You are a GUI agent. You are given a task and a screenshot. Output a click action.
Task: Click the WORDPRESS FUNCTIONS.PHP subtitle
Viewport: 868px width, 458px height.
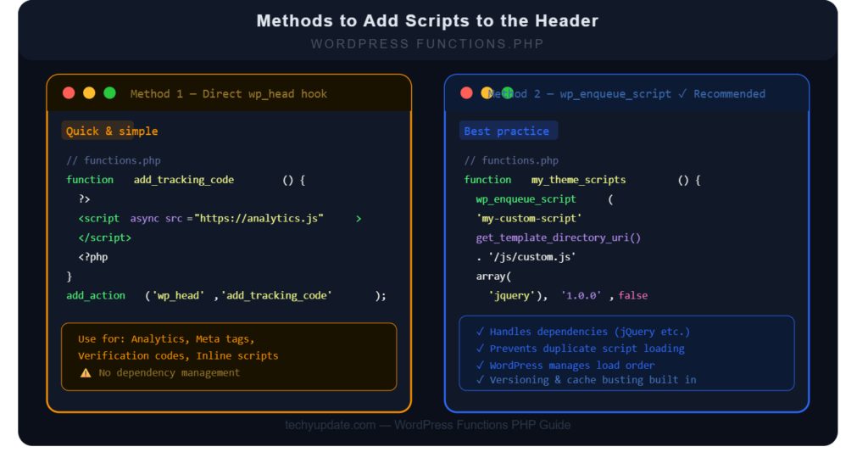coord(427,44)
